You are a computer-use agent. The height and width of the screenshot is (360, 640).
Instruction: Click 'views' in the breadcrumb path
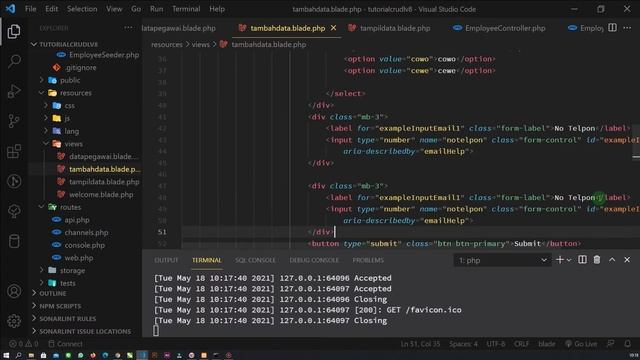click(200, 44)
